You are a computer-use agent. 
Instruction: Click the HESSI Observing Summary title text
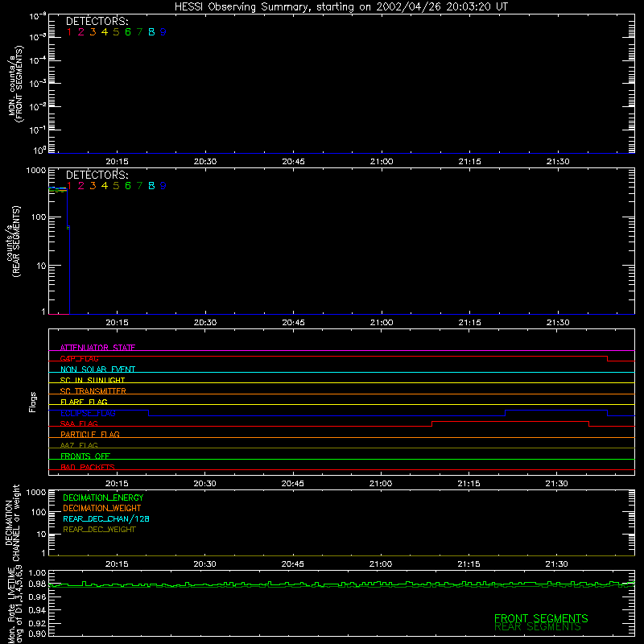341,7
